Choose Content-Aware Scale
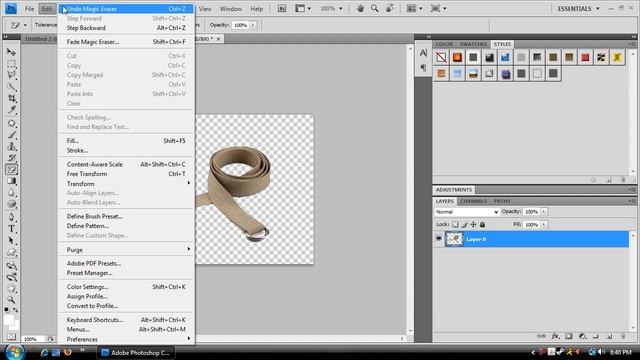The image size is (640, 360). point(126,164)
